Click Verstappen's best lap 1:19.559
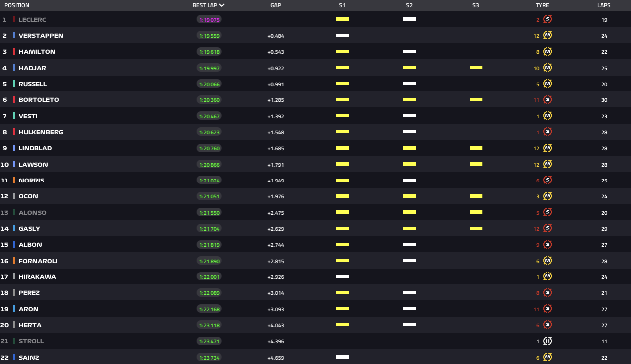This screenshot has width=631, height=364. (x=209, y=36)
